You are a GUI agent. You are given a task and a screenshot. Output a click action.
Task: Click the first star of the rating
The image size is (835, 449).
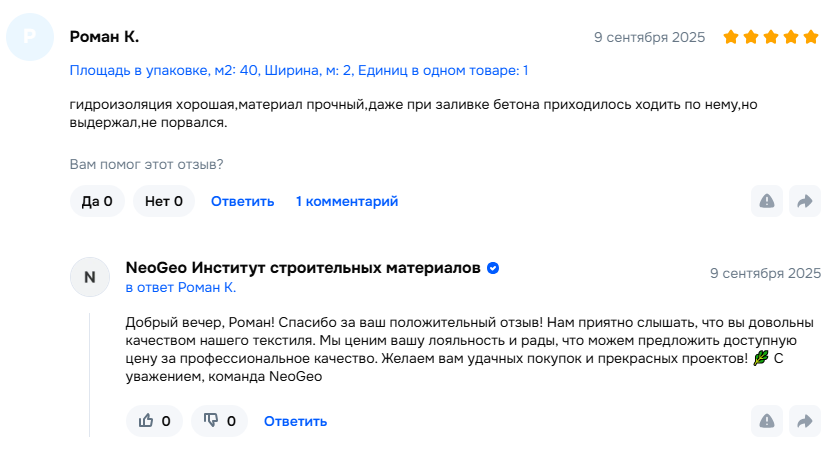[731, 37]
